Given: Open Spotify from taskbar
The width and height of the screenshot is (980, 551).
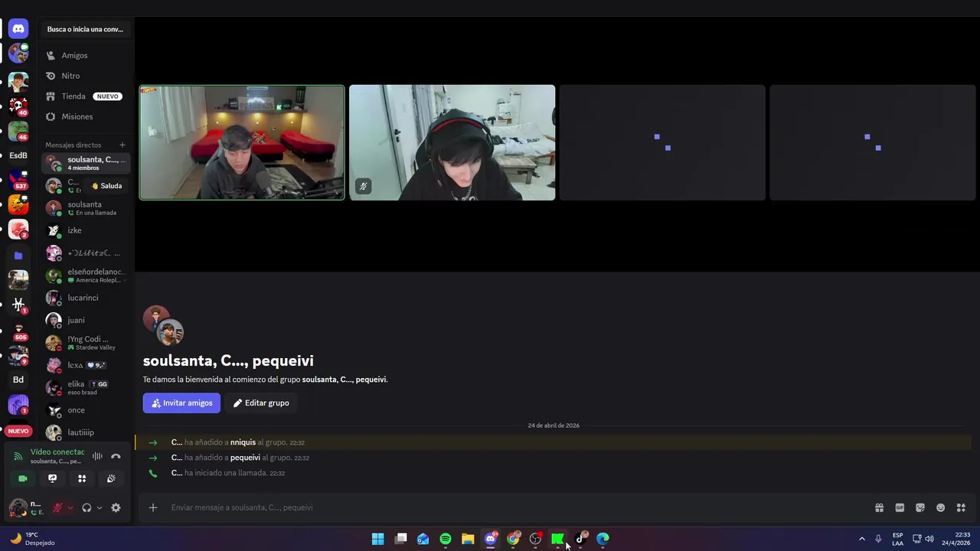Looking at the screenshot, I should (x=446, y=539).
